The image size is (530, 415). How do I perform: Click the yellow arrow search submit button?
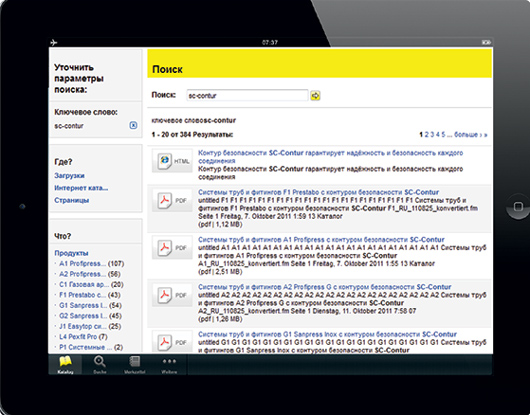point(315,96)
